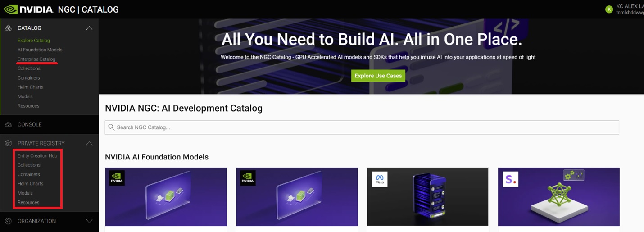Click the Organization icon in sidebar
The height and width of the screenshot is (232, 644).
9,221
